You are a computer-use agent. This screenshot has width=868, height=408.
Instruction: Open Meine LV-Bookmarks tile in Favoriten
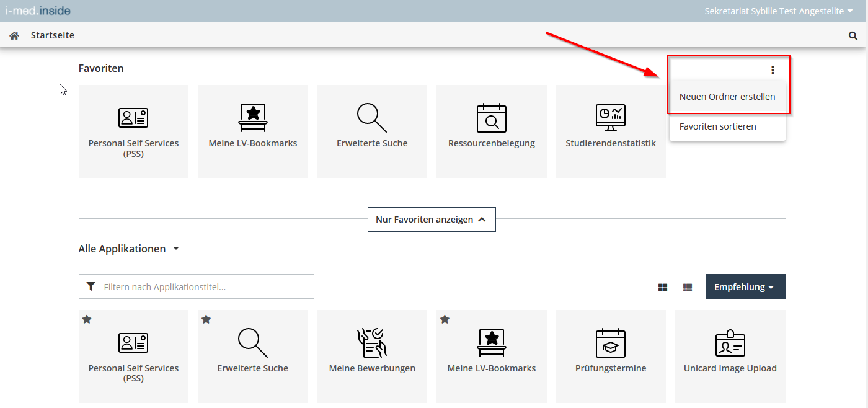coord(253,131)
